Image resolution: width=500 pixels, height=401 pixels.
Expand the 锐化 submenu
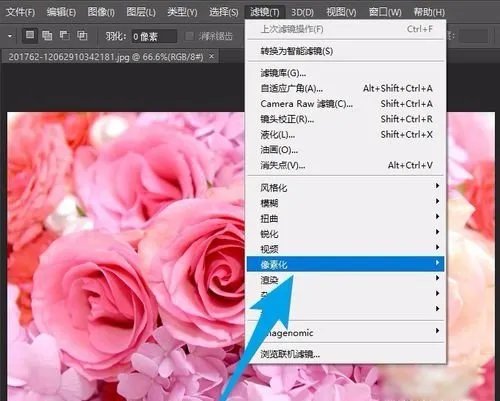(x=346, y=234)
